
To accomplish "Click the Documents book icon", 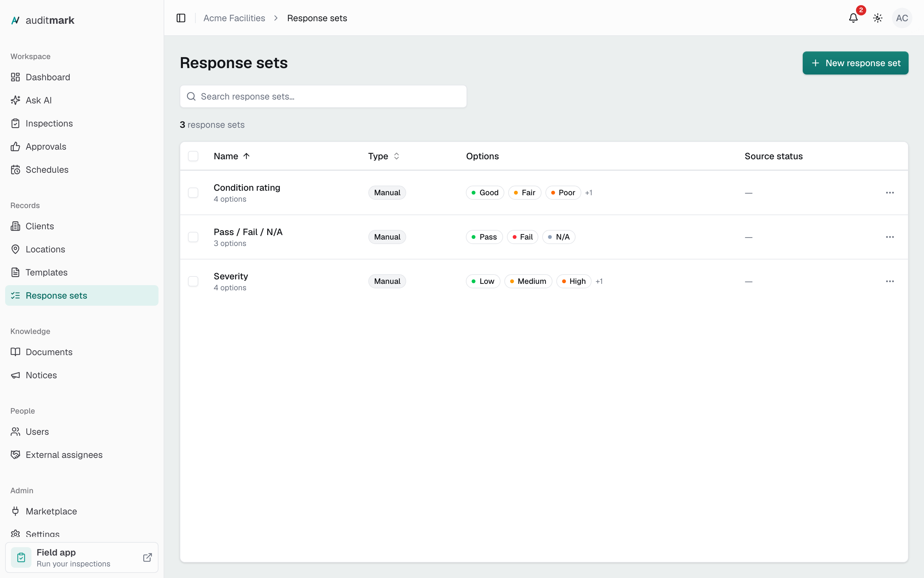I will pyautogui.click(x=15, y=352).
